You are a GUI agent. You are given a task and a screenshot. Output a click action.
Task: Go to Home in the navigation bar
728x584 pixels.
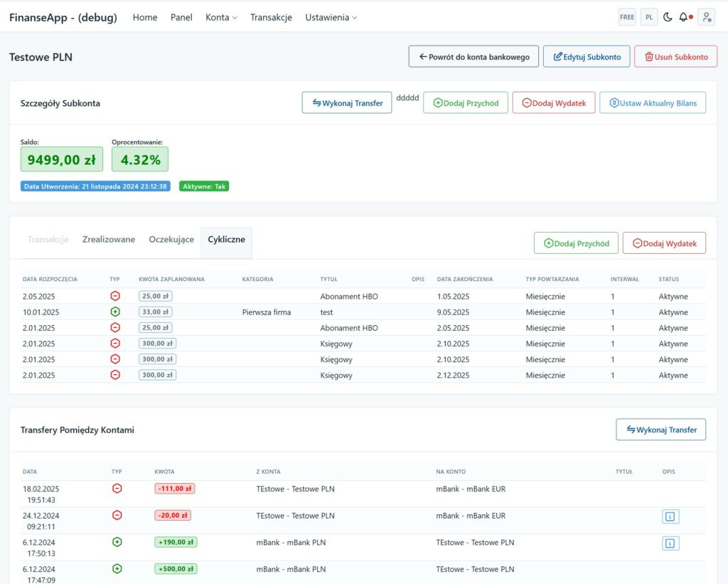coord(145,17)
